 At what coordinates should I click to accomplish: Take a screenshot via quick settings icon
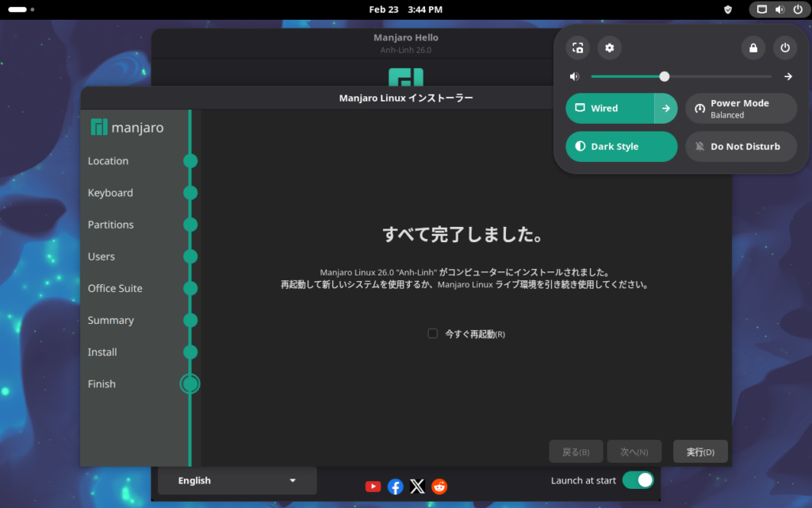click(577, 48)
